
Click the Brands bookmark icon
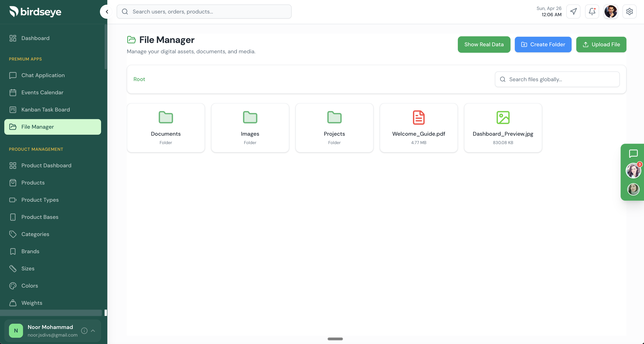(x=13, y=251)
